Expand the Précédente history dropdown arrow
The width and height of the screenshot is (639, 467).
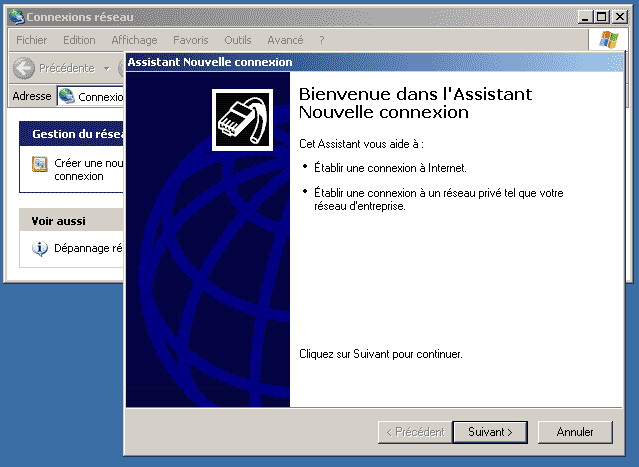point(106,68)
